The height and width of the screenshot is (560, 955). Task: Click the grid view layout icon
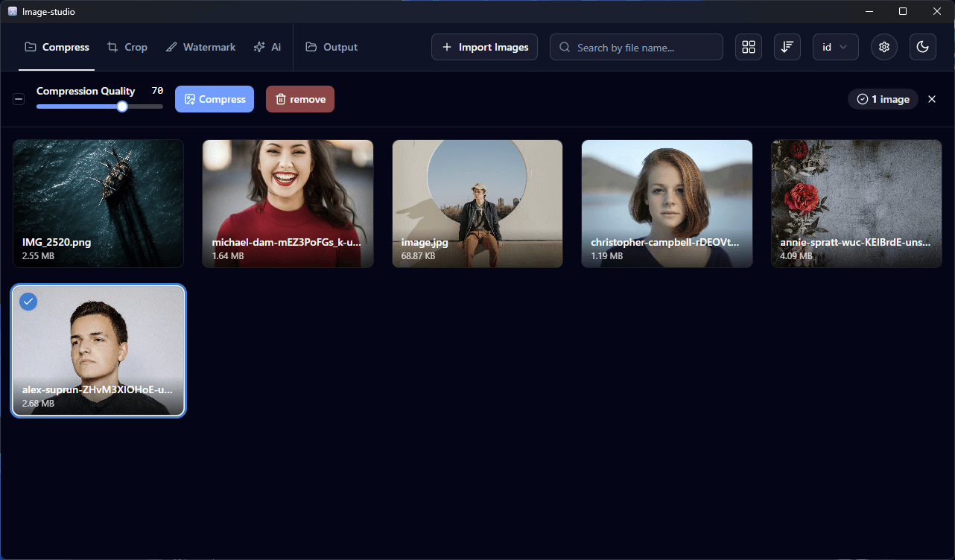(x=749, y=47)
